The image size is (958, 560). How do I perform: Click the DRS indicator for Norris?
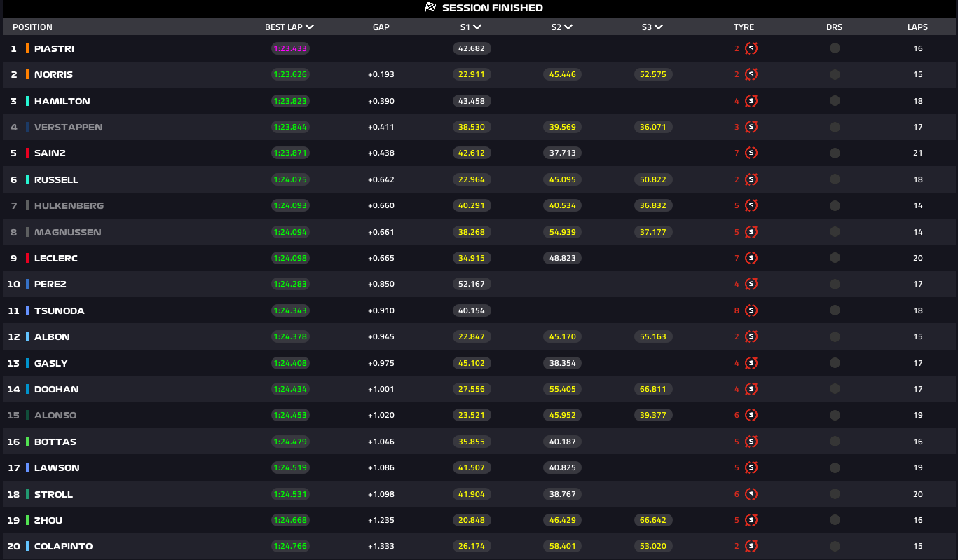pyautogui.click(x=835, y=74)
